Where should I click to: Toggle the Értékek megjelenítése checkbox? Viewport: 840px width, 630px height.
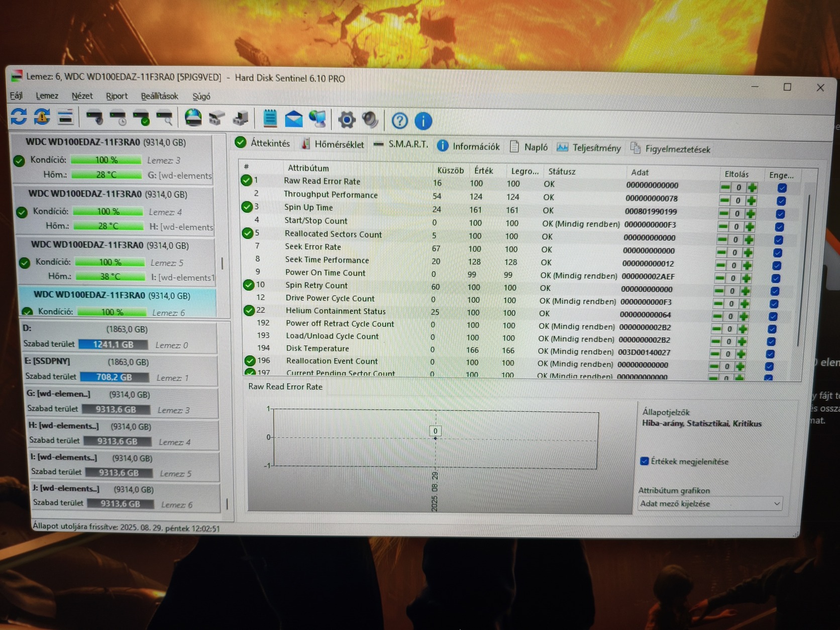click(645, 461)
